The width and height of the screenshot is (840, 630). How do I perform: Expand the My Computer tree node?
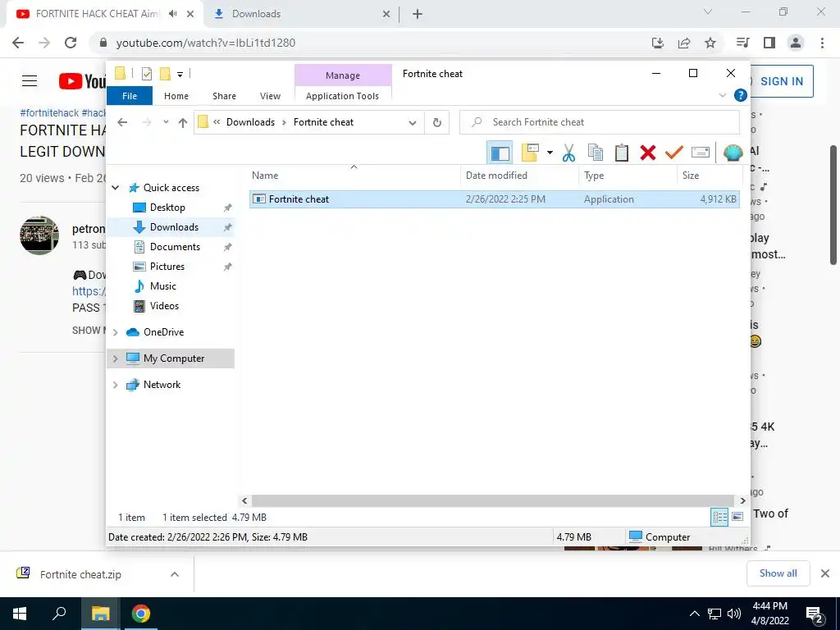click(x=115, y=358)
